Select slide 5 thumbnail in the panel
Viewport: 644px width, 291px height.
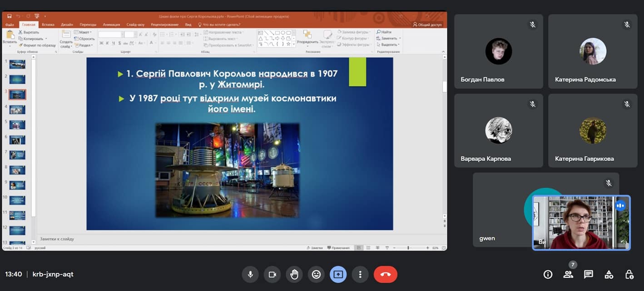pos(17,125)
